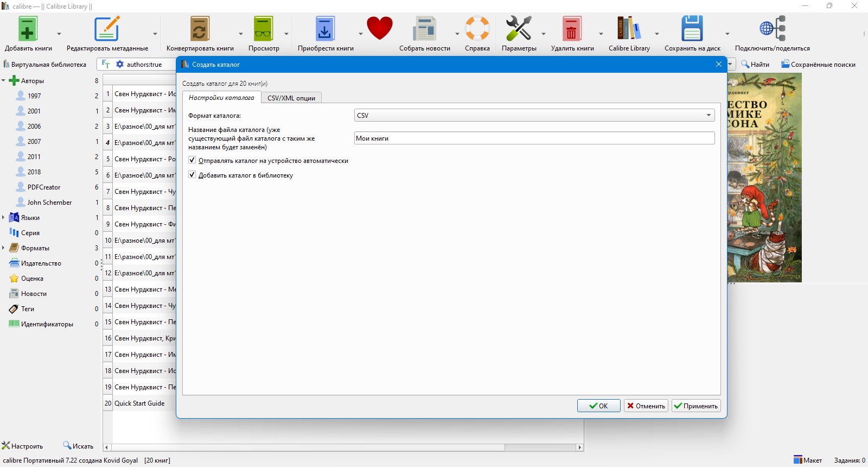The image size is (868, 467).
Task: Uncheck send catalog to device automatically
Action: (x=192, y=160)
